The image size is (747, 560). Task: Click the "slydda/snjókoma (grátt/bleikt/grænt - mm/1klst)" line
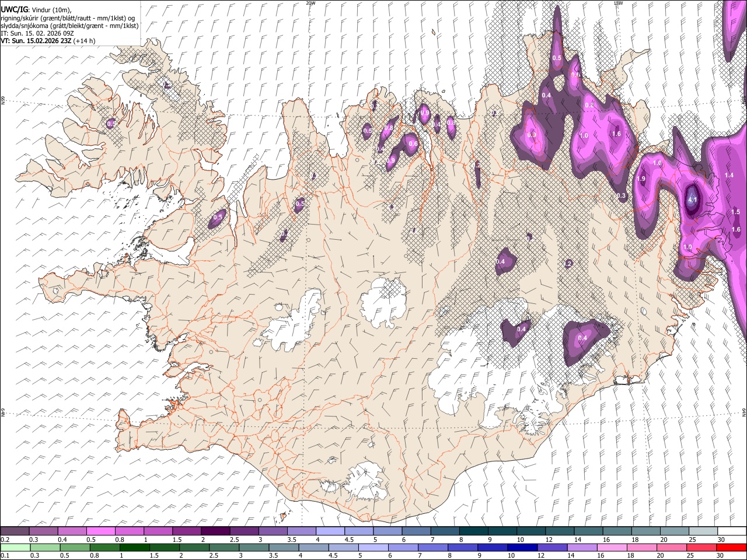coord(69,26)
